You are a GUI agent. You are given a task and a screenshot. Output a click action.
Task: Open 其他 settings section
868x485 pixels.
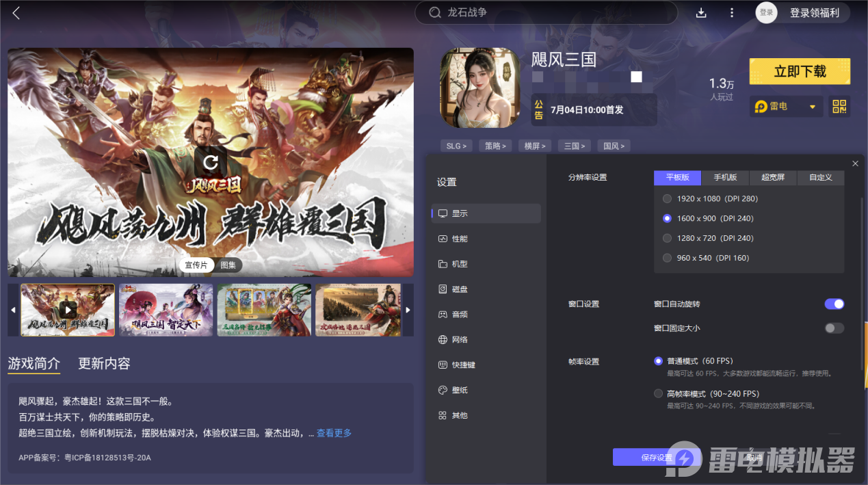[486, 415]
